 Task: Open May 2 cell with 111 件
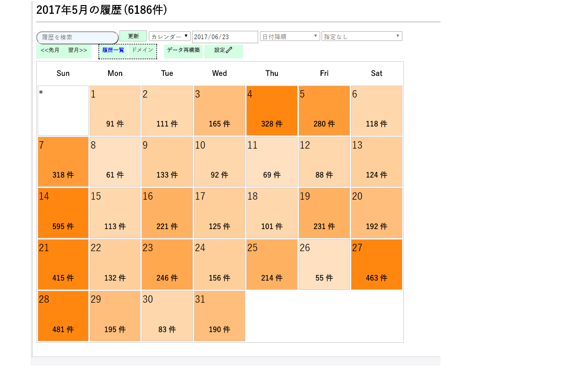coord(167,110)
